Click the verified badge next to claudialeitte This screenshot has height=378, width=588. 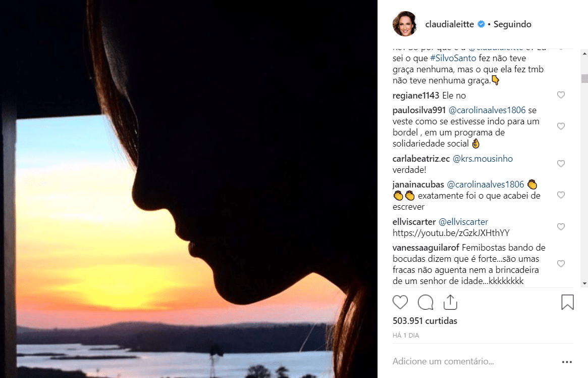[480, 24]
